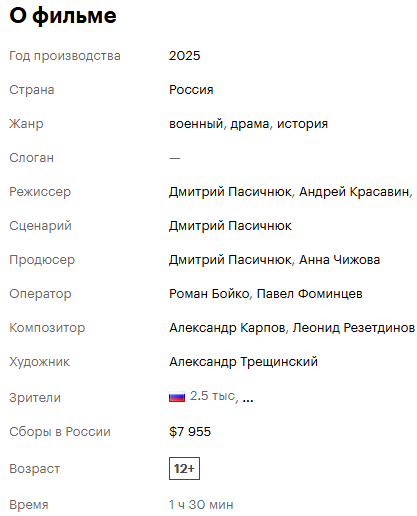Open composer Александр Карпов's page
The height and width of the screenshot is (516, 417).
pos(227,328)
